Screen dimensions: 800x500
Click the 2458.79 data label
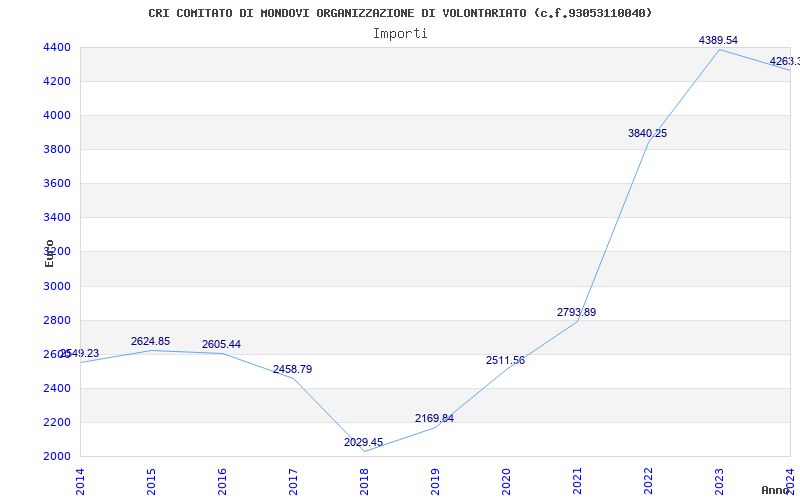click(292, 369)
